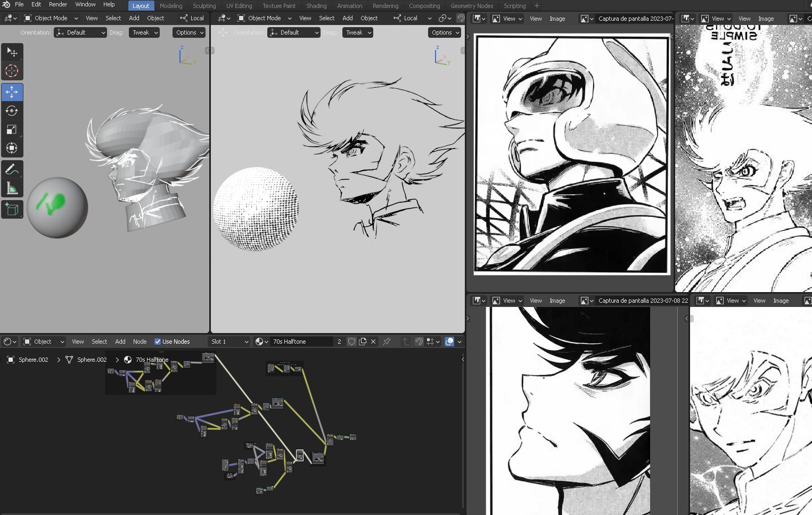
Task: Open Image menu in top-left image editor
Action: point(557,19)
